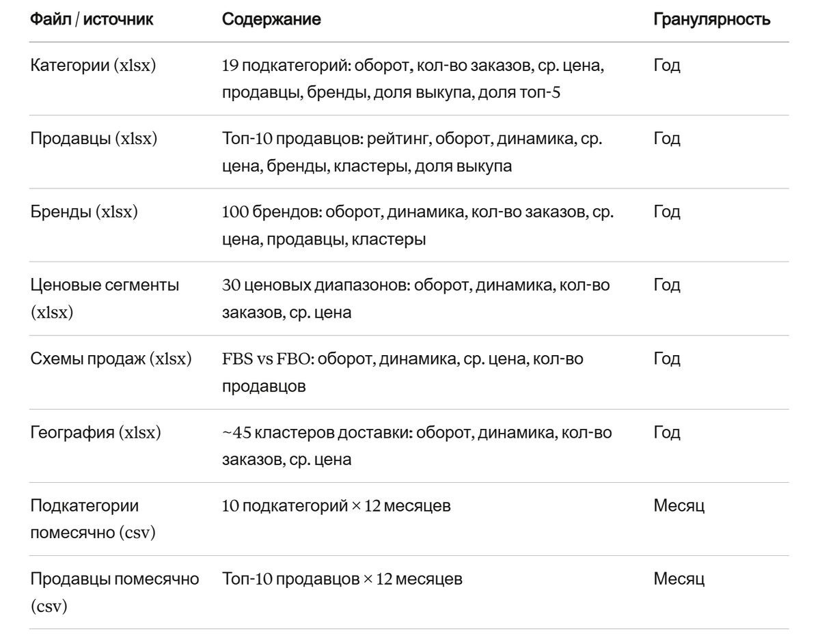The width and height of the screenshot is (820, 644).
Task: Click the "Топ-10 продавцов × 12 месяцев" text
Action: pos(342,579)
